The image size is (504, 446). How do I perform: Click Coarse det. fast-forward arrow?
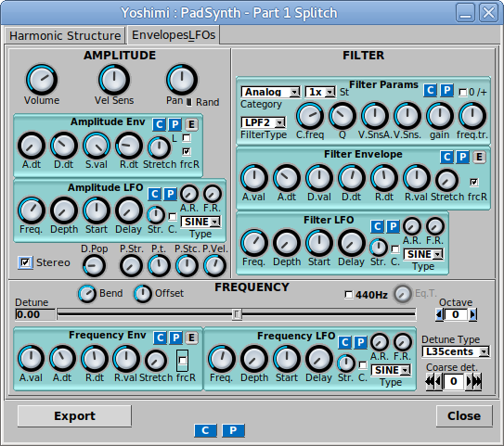478,381
